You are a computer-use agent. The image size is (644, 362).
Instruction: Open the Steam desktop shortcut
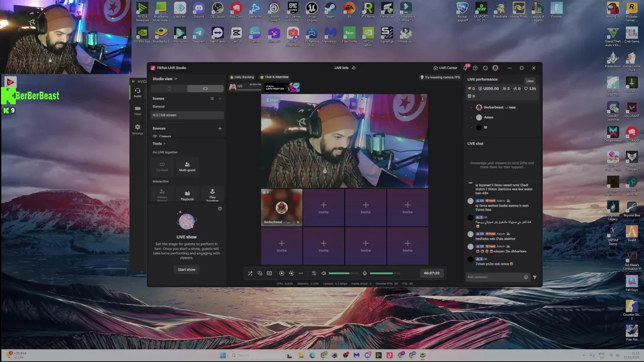pyautogui.click(x=331, y=10)
